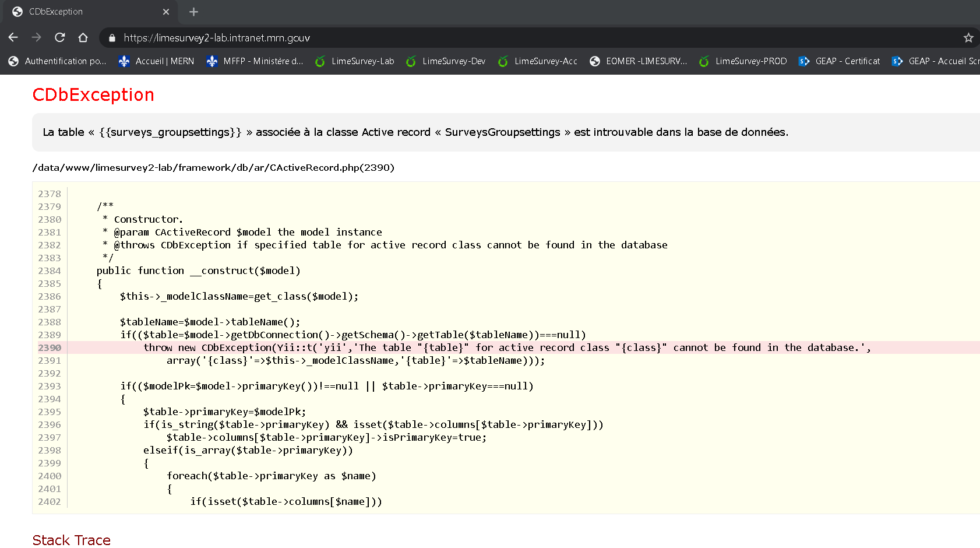Click line number 2402 in the gutter
Image resolution: width=980 pixels, height=548 pixels.
tap(50, 501)
